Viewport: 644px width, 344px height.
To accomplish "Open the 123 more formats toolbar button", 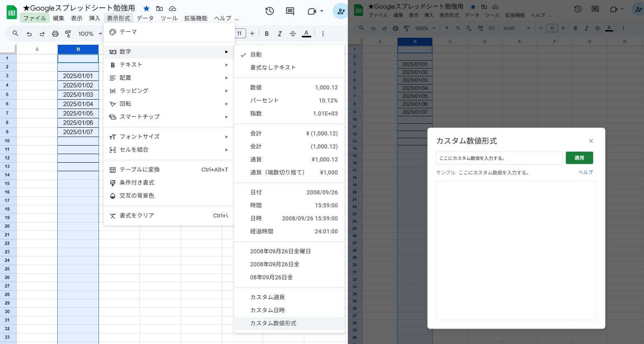I will pos(491,28).
